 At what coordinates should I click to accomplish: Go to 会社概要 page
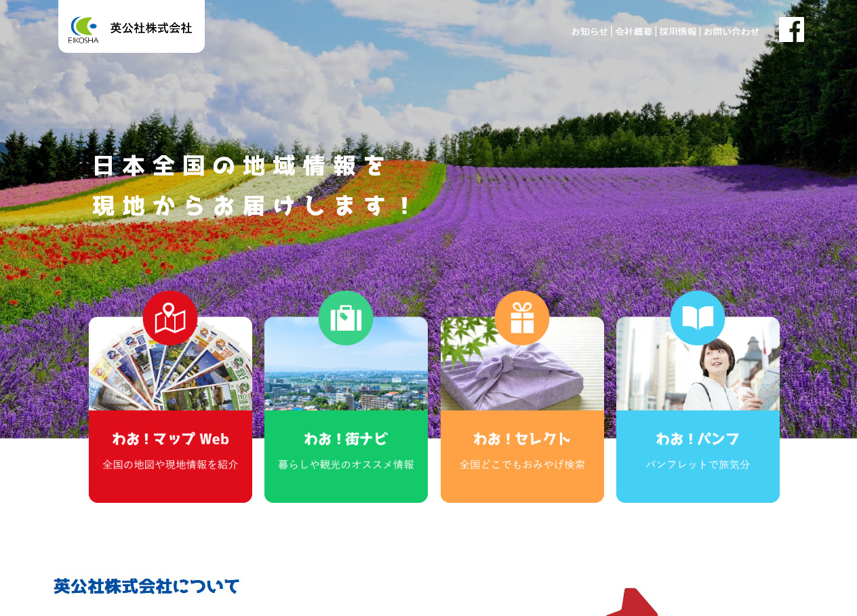point(633,31)
